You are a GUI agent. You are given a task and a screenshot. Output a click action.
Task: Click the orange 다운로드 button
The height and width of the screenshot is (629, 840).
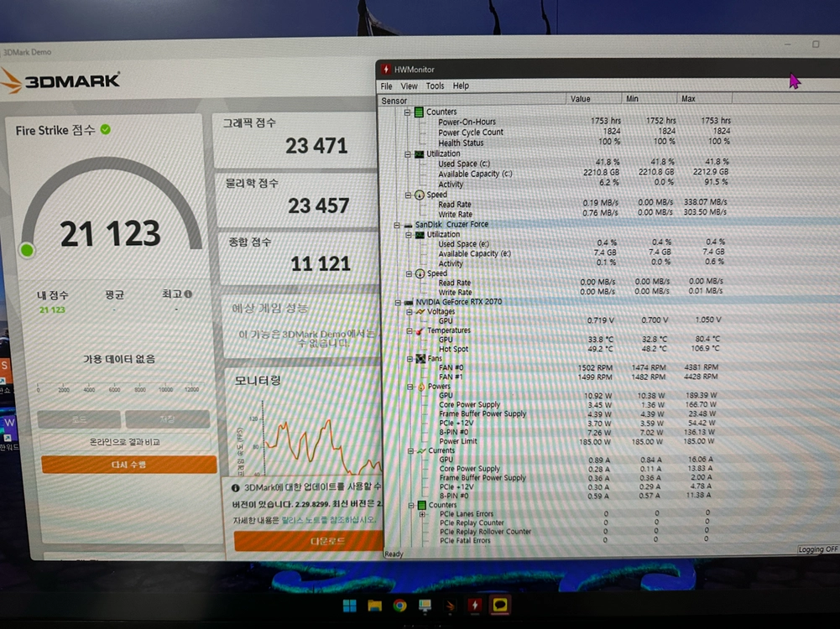(309, 541)
